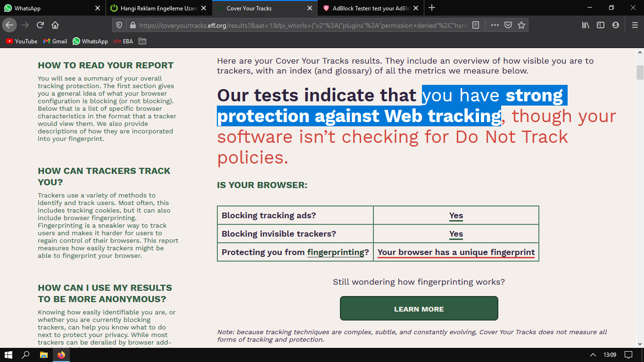Open the bookmarks toolbar folder
Image resolution: width=644 pixels, height=362 pixels.
coord(142,41)
